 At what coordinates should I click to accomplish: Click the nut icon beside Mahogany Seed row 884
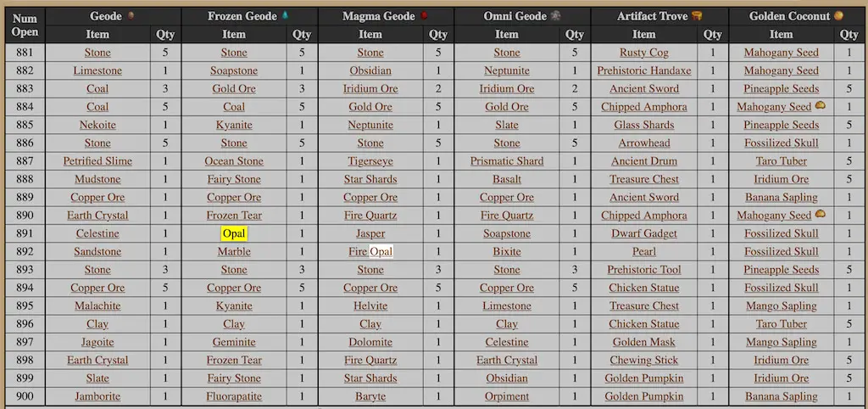(820, 105)
